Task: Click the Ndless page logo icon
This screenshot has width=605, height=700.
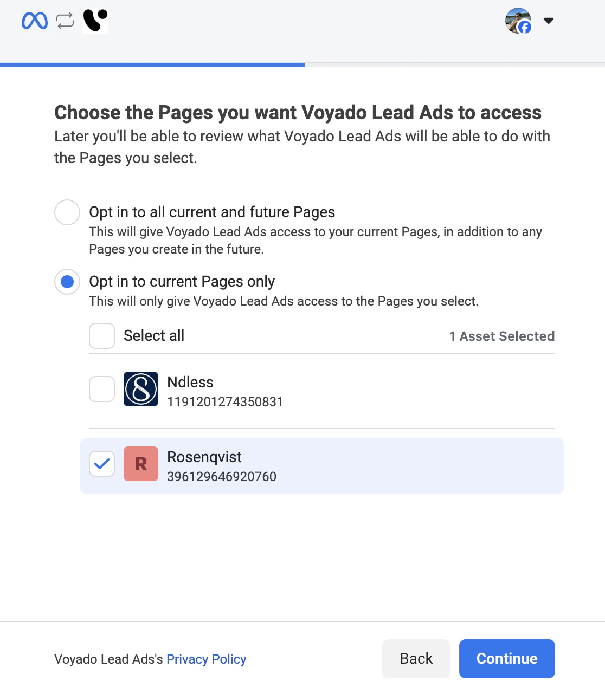Action: 140,389
